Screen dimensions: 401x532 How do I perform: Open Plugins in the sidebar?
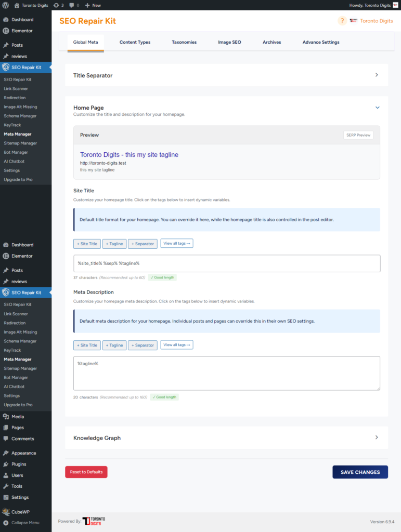19,464
